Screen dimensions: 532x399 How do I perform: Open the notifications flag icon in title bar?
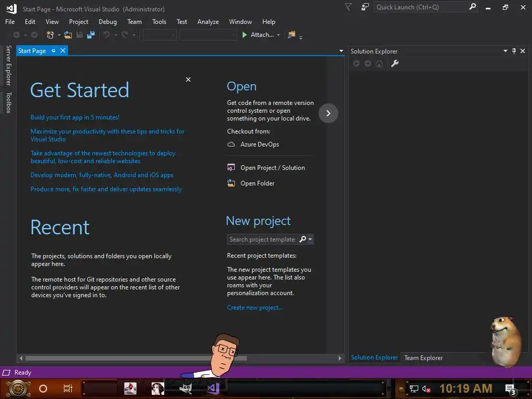[x=348, y=7]
